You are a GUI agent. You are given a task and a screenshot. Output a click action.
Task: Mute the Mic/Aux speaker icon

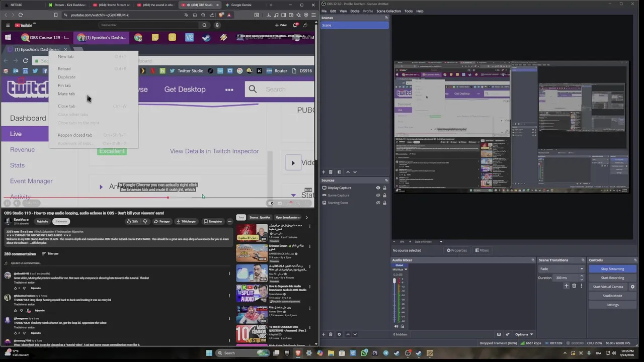click(396, 326)
